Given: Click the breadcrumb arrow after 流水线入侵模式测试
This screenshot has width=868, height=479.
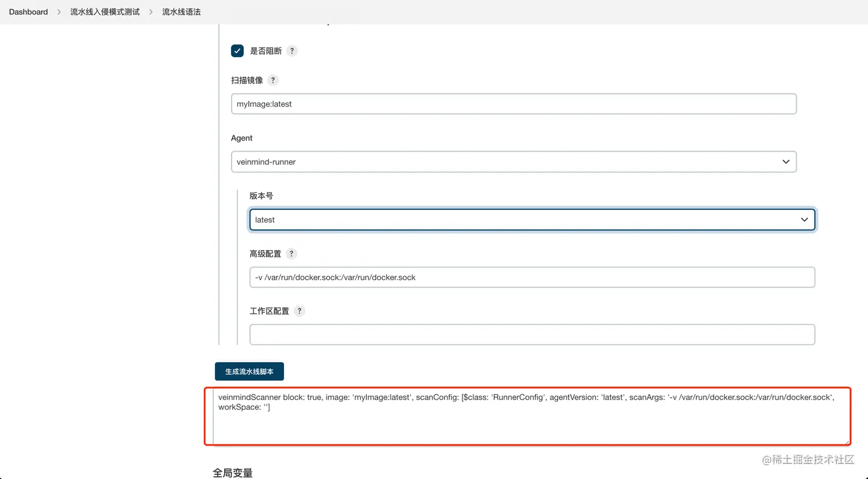Looking at the screenshot, I should point(151,12).
